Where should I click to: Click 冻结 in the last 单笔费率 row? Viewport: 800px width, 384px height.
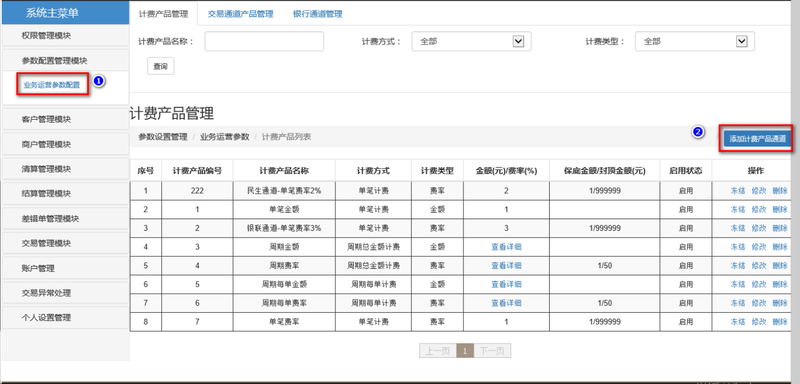(738, 322)
